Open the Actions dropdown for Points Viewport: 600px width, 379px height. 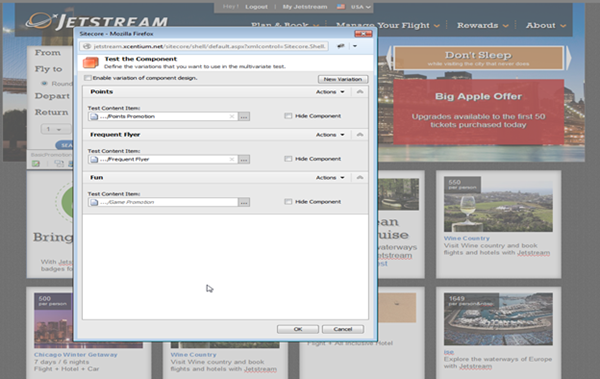330,92
